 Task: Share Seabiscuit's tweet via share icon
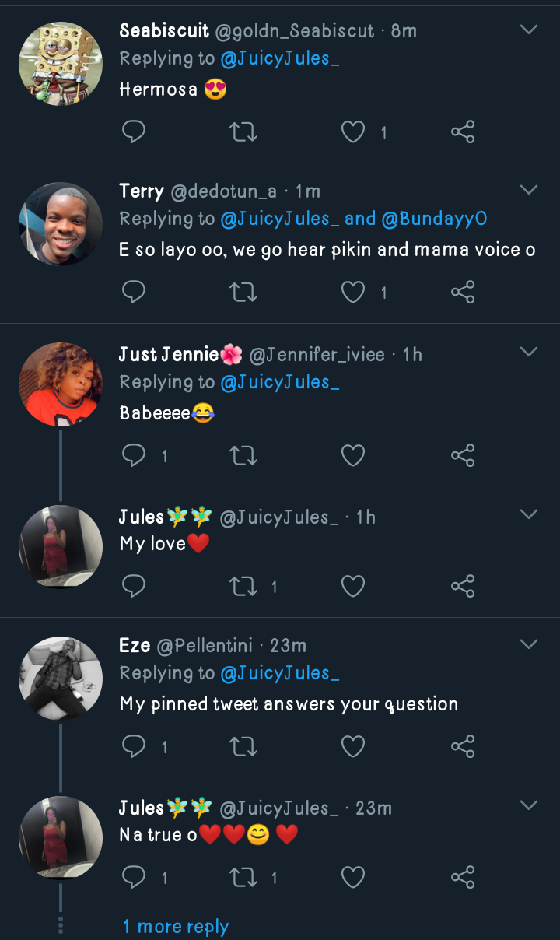(463, 132)
